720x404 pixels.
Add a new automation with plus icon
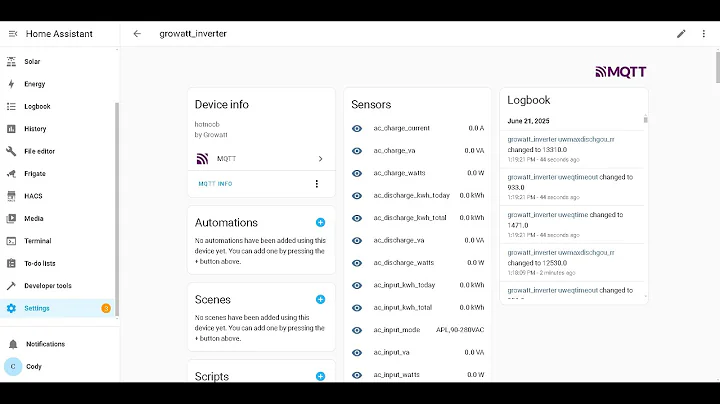point(321,223)
